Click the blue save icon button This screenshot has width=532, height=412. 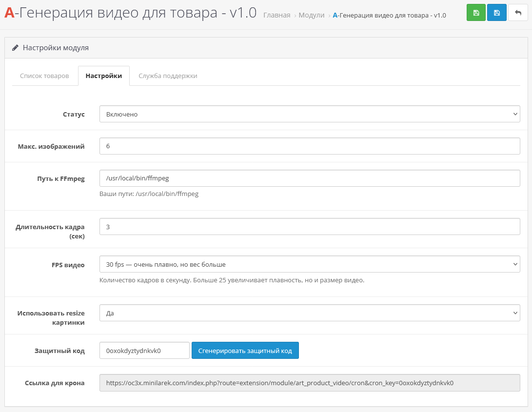point(496,13)
